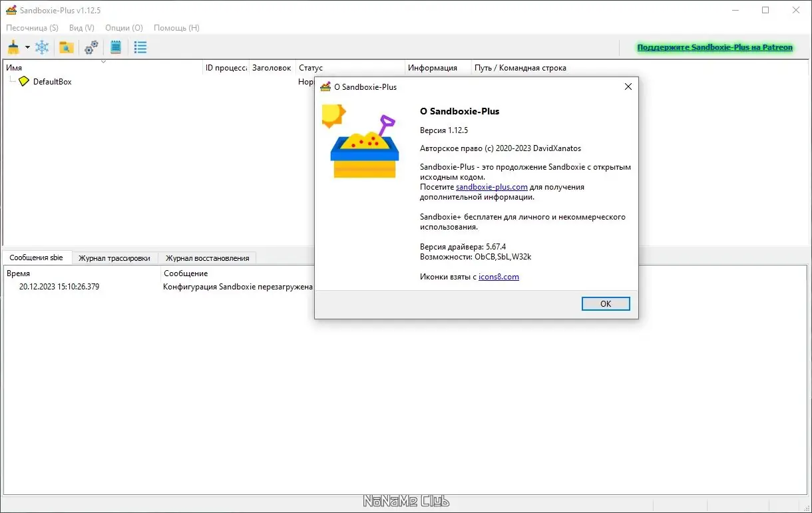Open the Опции (O) menu
This screenshot has width=812, height=513.
(124, 28)
